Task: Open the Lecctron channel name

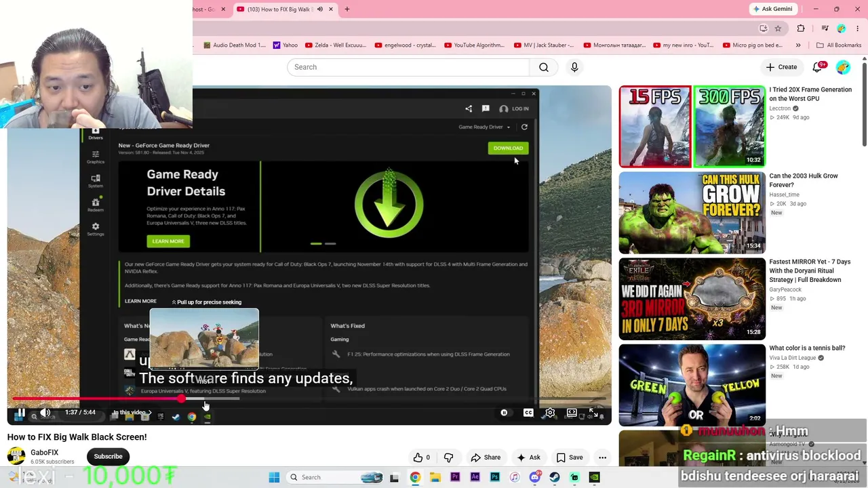Action: pyautogui.click(x=780, y=108)
